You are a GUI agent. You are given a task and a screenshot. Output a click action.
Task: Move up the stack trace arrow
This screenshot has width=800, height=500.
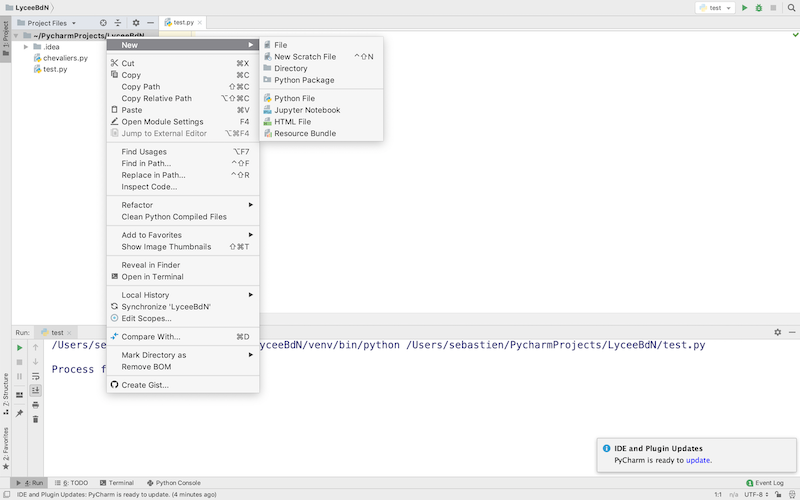click(x=35, y=347)
